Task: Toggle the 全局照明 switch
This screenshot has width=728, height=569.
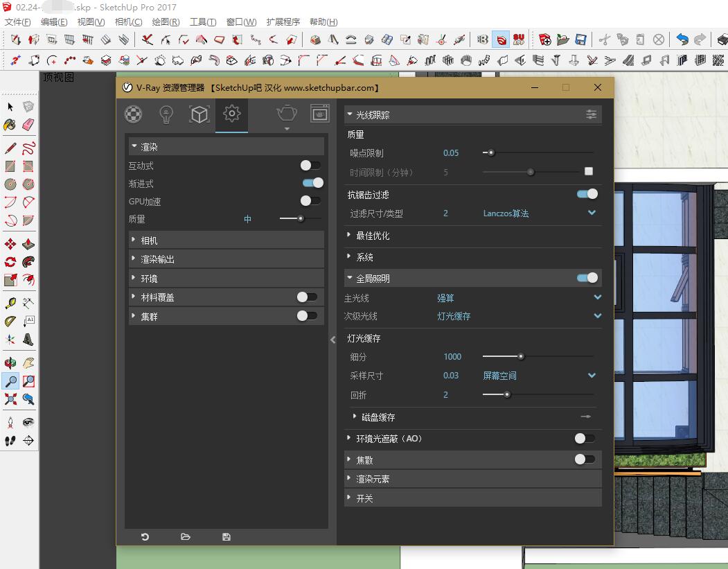Action: point(587,278)
